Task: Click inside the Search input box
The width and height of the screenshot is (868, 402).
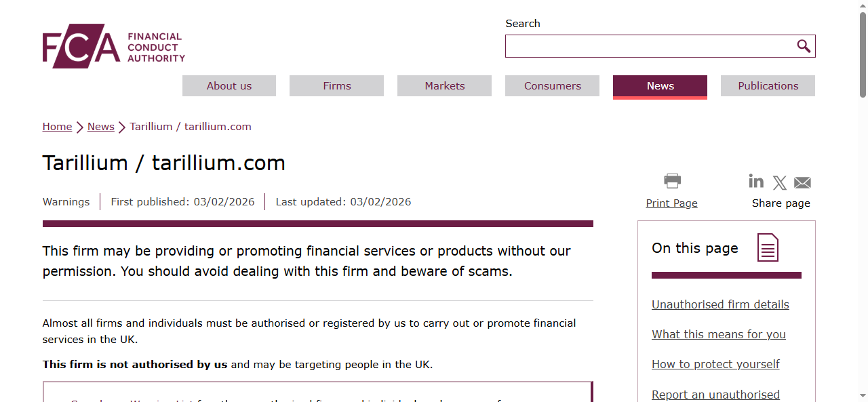Action: pos(651,45)
